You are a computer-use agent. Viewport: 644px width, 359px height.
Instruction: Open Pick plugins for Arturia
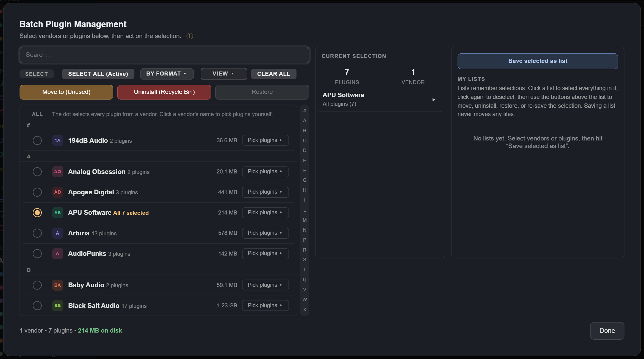point(265,233)
